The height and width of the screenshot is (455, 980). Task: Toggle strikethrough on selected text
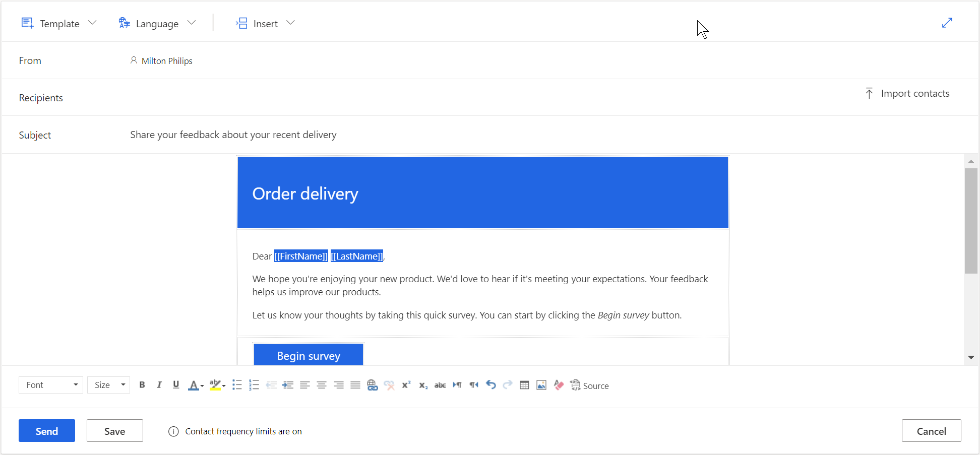click(440, 385)
